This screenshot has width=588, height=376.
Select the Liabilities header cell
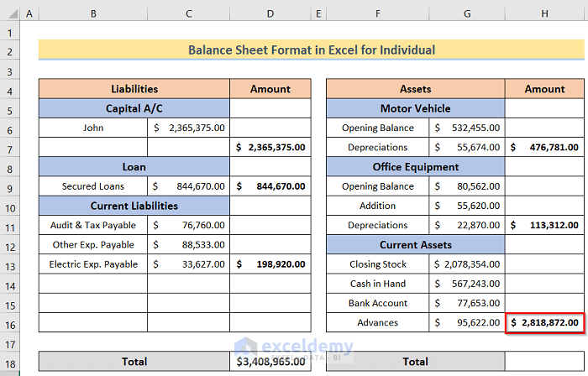[134, 89]
